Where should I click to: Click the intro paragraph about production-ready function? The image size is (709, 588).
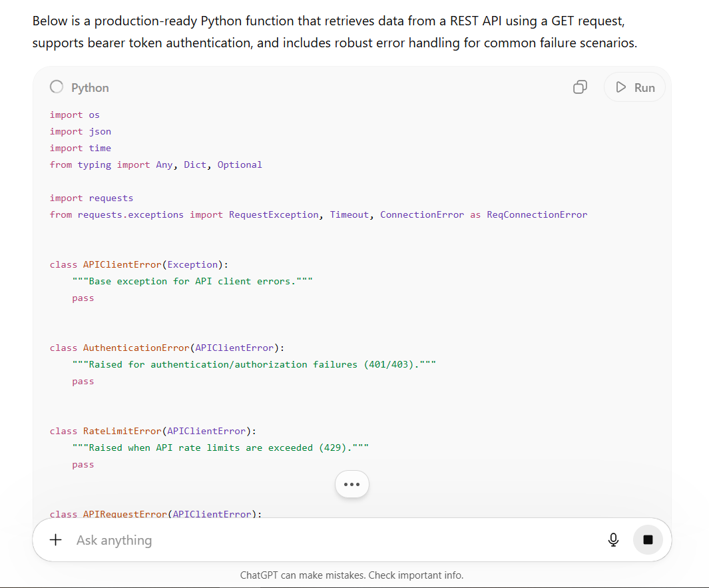click(335, 32)
